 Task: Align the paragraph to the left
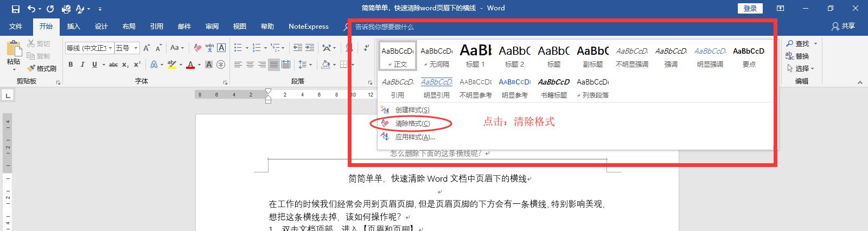click(238, 65)
